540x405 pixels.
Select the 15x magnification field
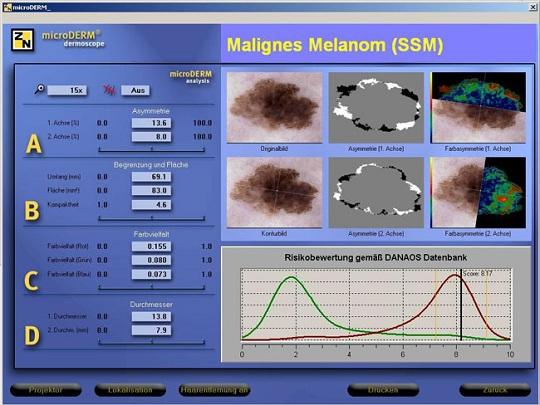(67, 90)
